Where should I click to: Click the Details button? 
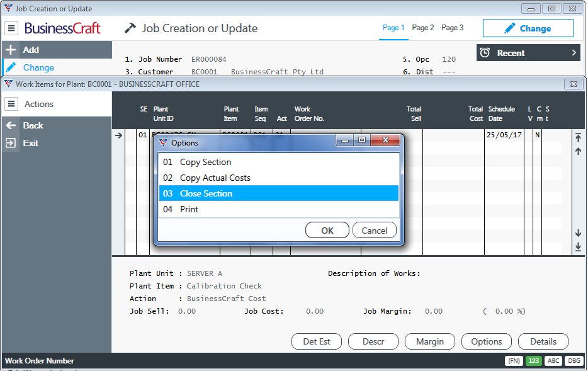tap(543, 341)
